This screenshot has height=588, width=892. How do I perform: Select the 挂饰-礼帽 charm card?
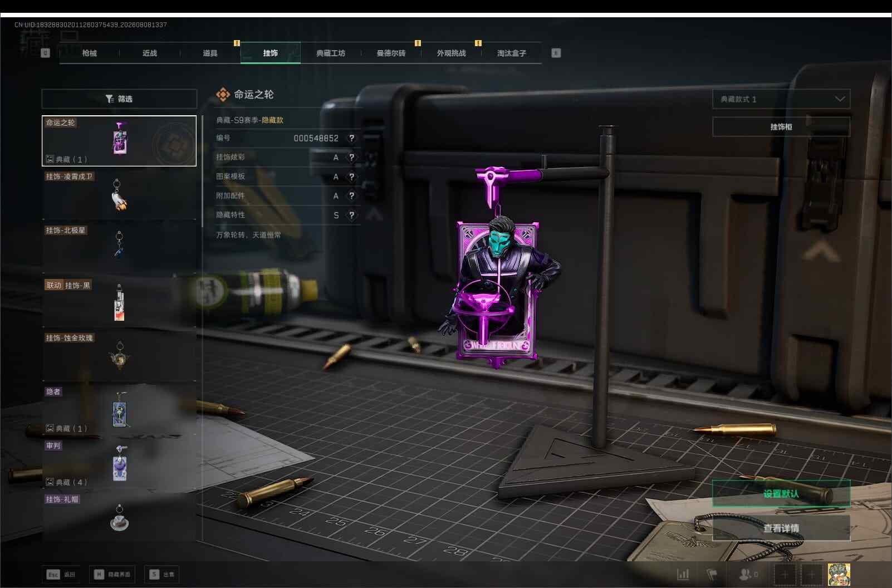coord(119,518)
